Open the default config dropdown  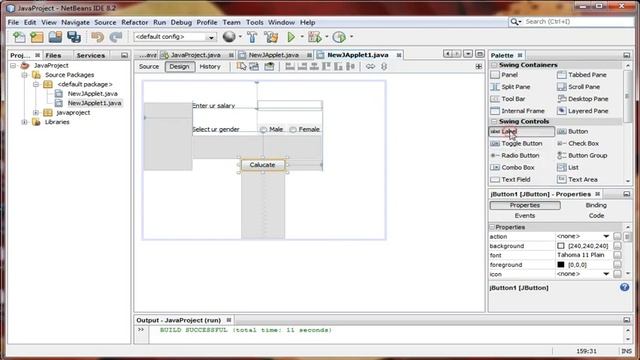click(211, 37)
